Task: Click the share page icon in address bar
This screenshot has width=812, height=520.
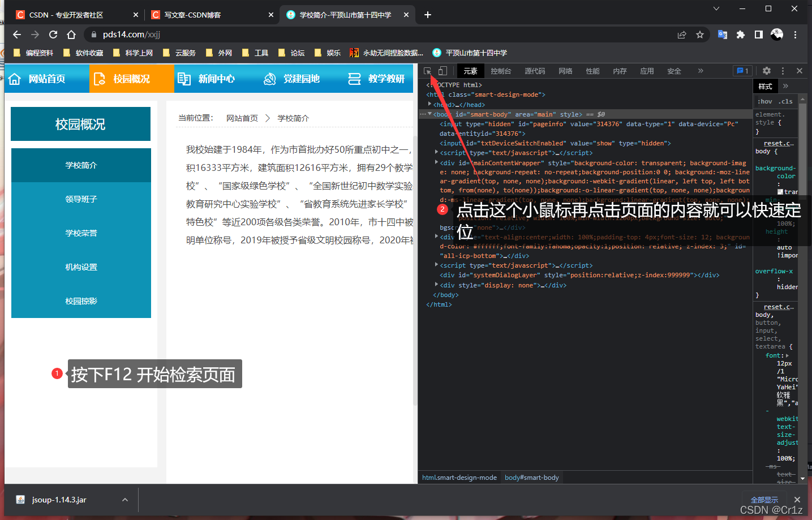Action: 682,35
